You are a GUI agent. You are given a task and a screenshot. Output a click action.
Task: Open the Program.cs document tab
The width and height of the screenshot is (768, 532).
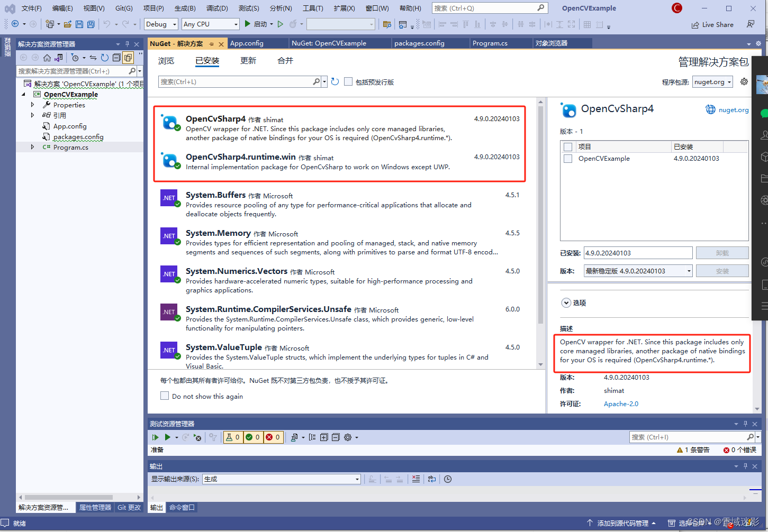tap(490, 43)
